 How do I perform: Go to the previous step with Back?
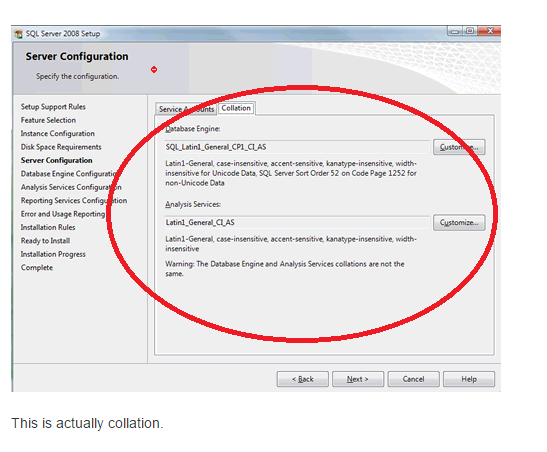tap(302, 379)
